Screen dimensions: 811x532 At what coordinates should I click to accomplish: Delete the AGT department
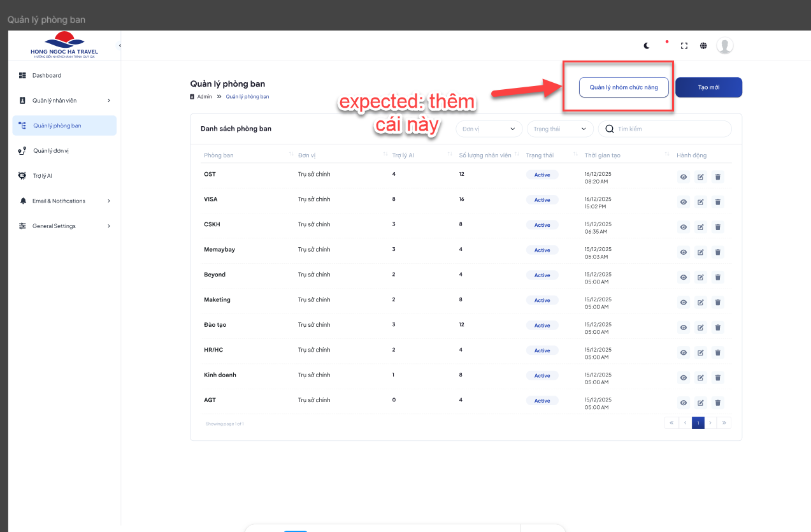click(717, 403)
